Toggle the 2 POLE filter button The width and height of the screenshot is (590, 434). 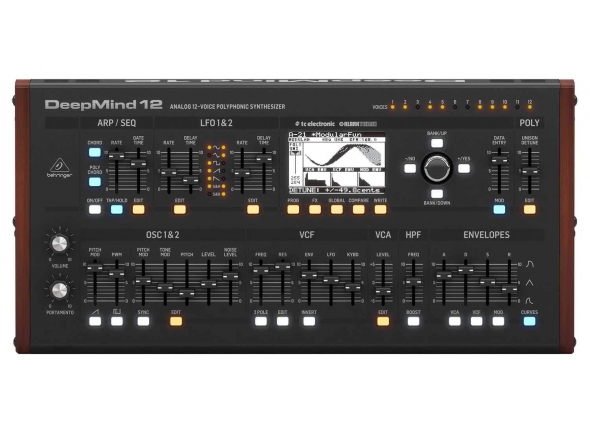click(x=261, y=321)
